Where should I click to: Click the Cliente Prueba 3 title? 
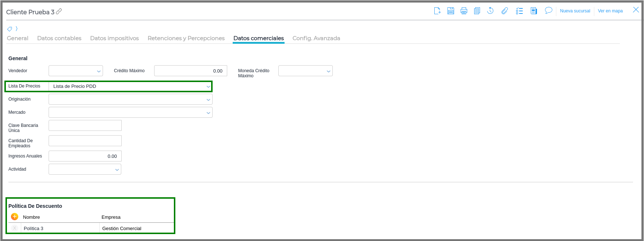(x=30, y=12)
